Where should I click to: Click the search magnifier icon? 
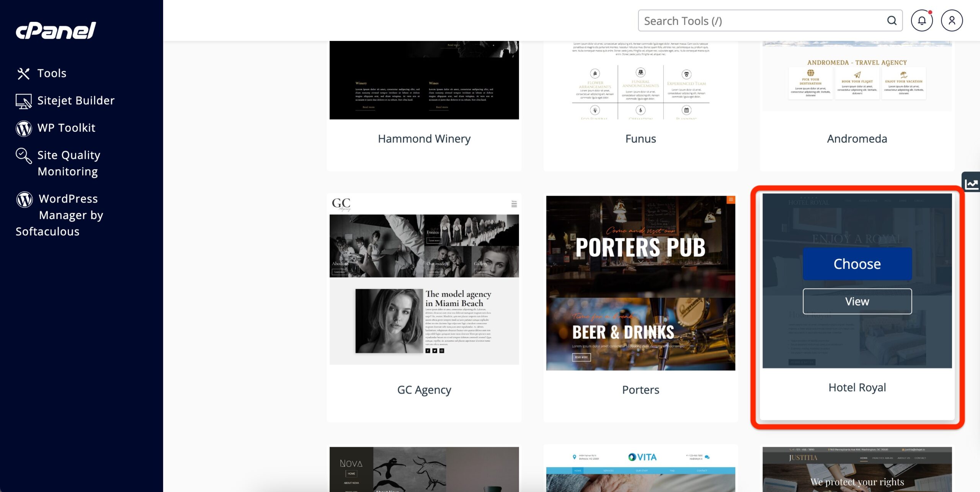pyautogui.click(x=892, y=21)
